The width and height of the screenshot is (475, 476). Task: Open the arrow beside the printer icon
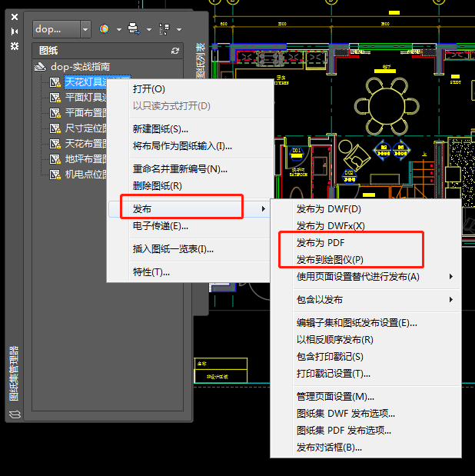tap(149, 29)
